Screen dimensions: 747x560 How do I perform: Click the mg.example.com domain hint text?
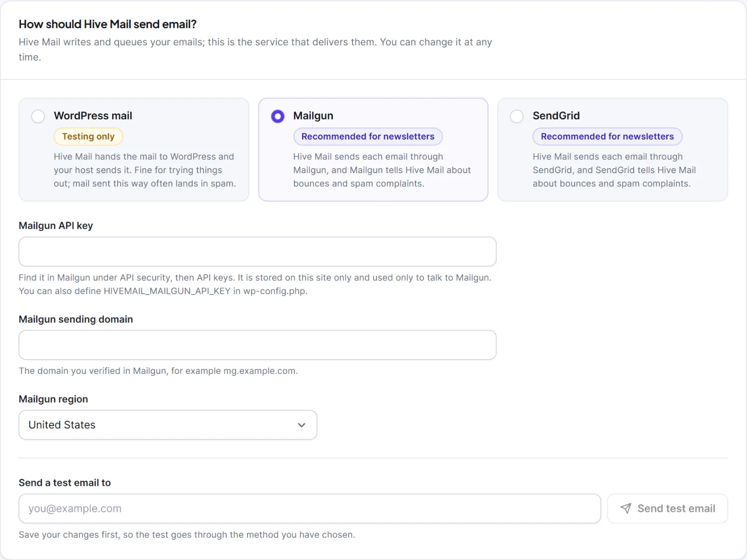point(158,371)
